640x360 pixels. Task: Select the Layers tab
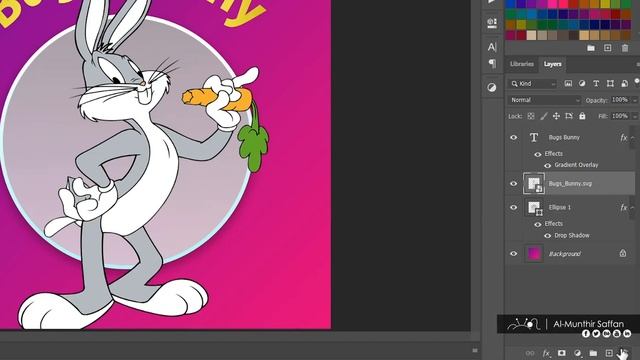tap(552, 64)
